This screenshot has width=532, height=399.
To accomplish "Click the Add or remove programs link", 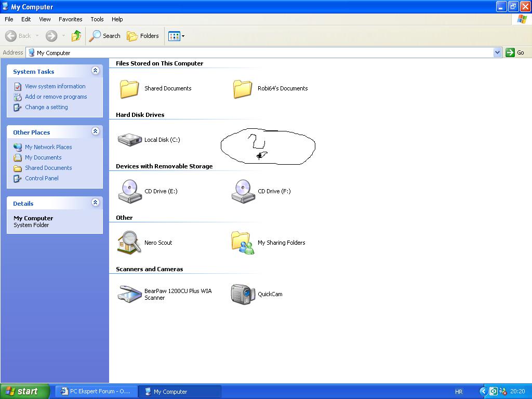I will 56,97.
